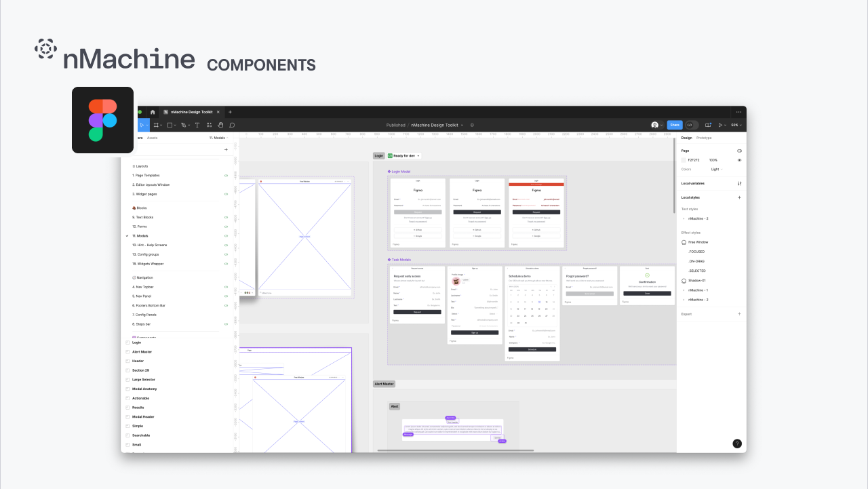868x489 pixels.
Task: Open the help question mark button
Action: click(737, 444)
